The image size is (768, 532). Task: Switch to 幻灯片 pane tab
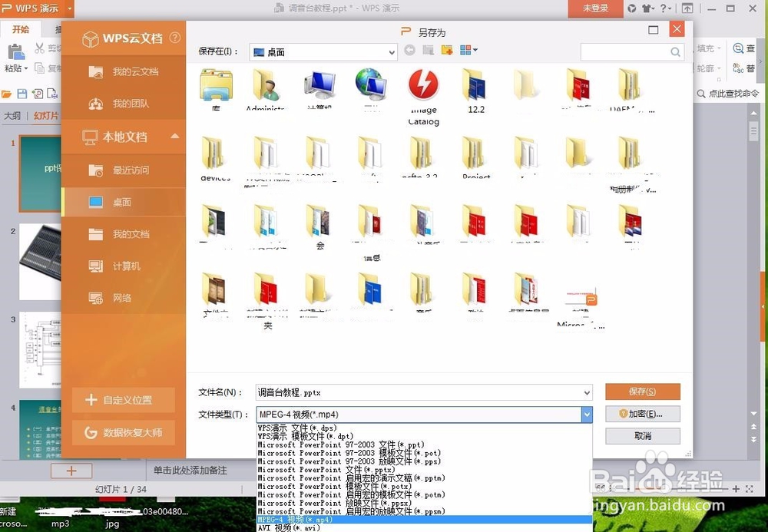tap(46, 115)
